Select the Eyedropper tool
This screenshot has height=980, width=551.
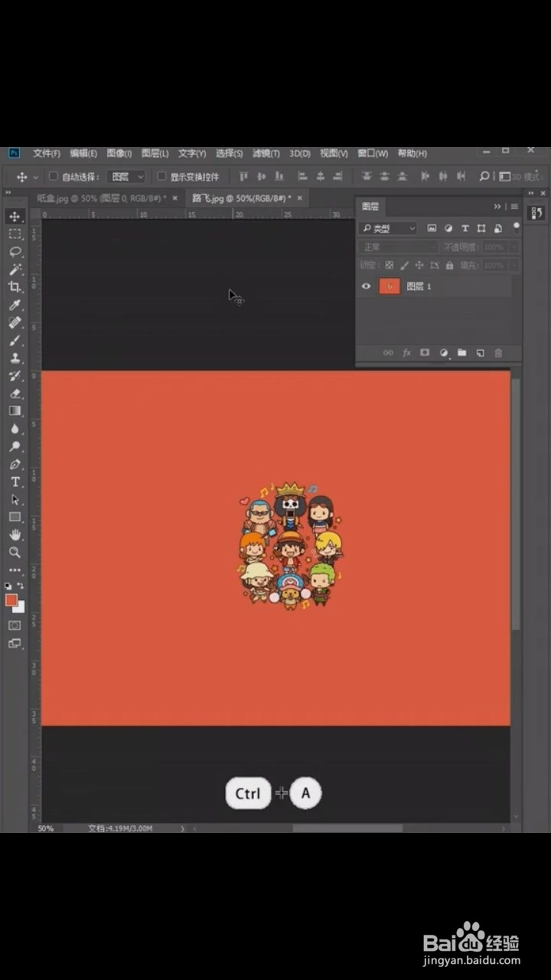pyautogui.click(x=15, y=305)
